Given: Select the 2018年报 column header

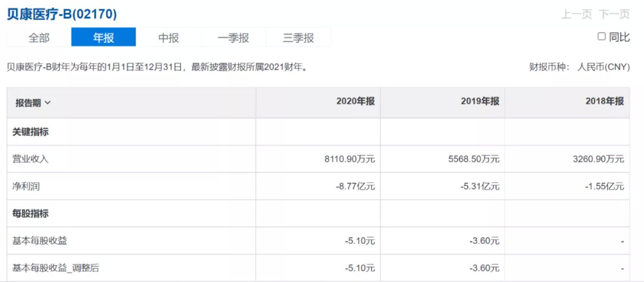Looking at the screenshot, I should tap(604, 102).
